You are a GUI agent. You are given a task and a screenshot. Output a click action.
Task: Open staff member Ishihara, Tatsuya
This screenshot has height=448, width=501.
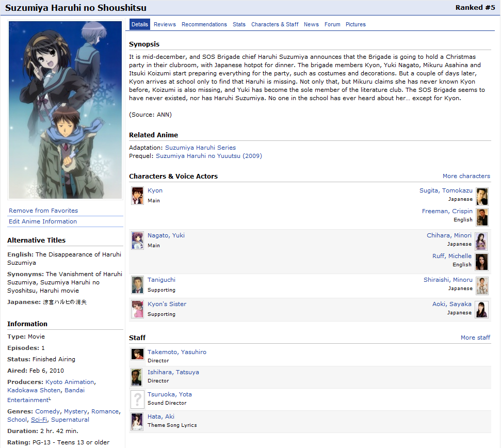point(173,372)
